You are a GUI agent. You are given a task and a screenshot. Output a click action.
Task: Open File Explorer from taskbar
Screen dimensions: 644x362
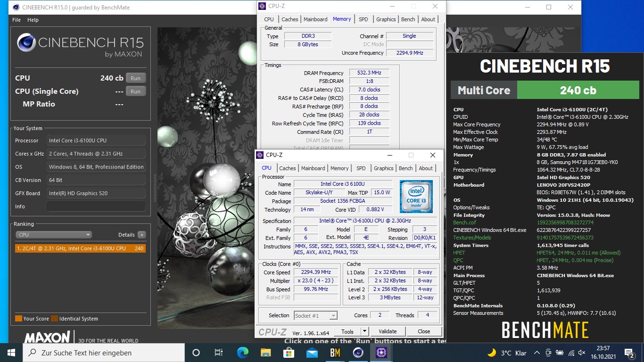coord(266,353)
